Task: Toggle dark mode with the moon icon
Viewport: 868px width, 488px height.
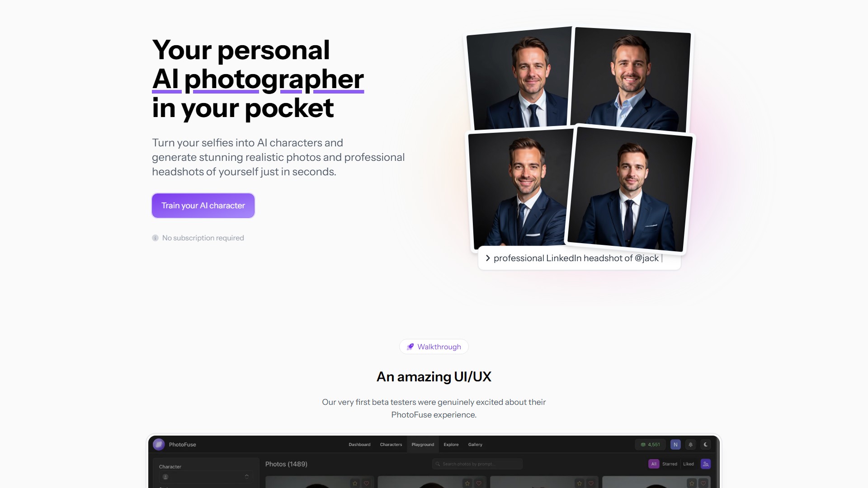Action: (706, 445)
